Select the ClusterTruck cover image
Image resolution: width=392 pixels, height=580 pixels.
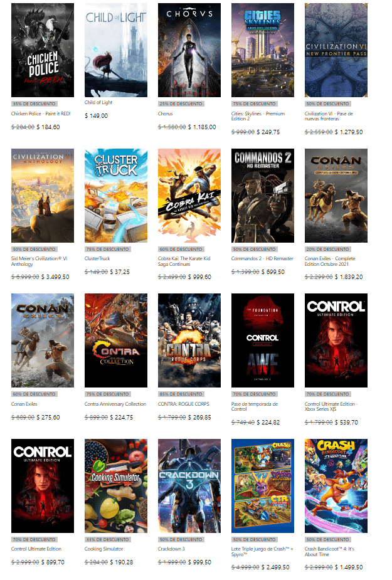[116, 196]
